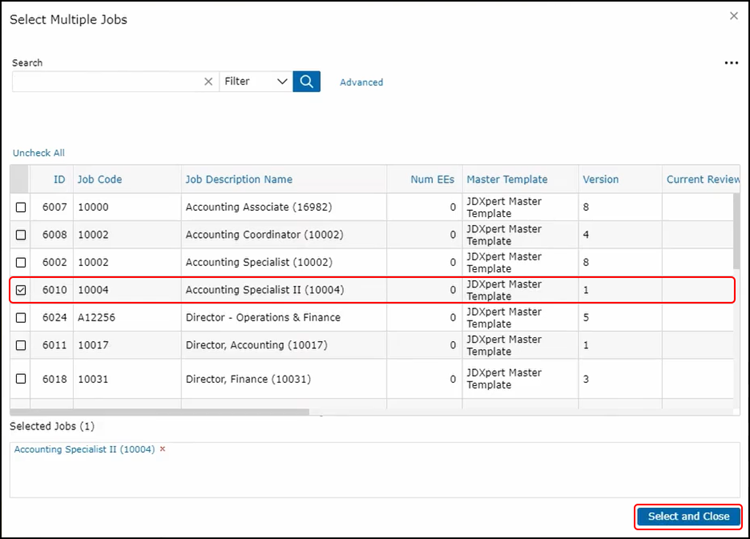Click the horizontal scrollbar under the table
This screenshot has height=539, width=750.
(x=160, y=411)
